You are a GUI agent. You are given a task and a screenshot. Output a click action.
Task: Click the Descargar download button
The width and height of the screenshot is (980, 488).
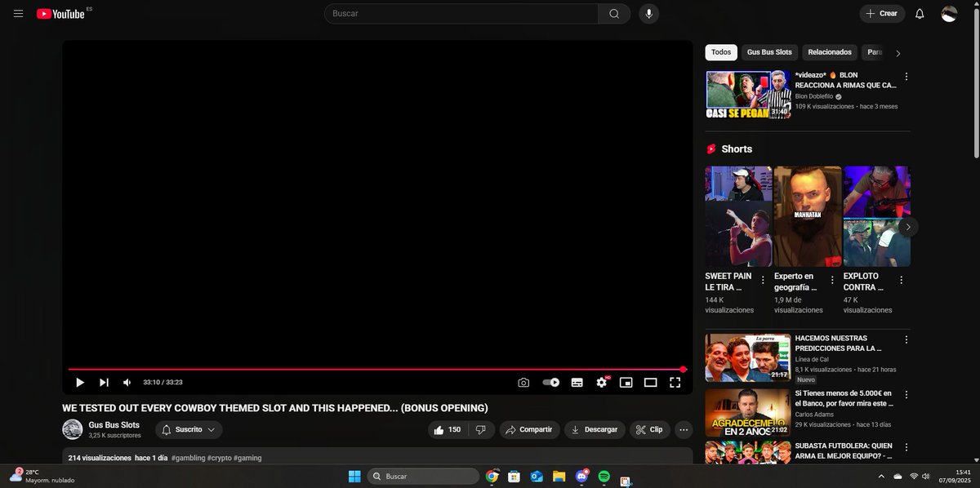pyautogui.click(x=595, y=429)
